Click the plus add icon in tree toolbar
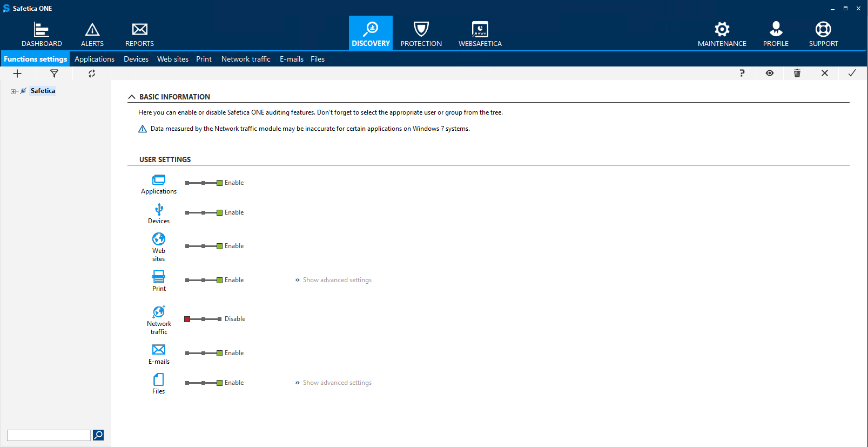Viewport: 868px width, 447px height. 17,74
